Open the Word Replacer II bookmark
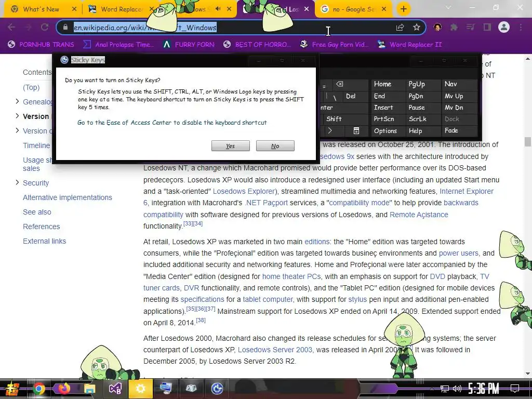532x399 pixels. point(410,45)
